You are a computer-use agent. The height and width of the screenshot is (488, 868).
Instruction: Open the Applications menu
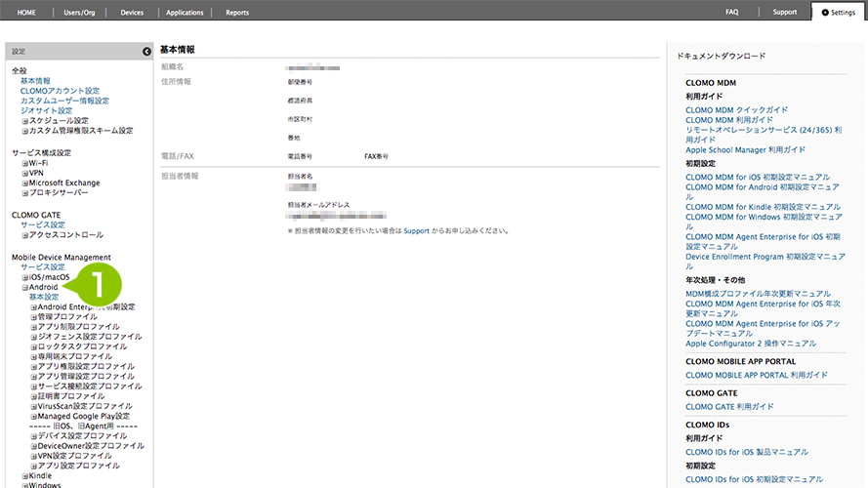185,12
